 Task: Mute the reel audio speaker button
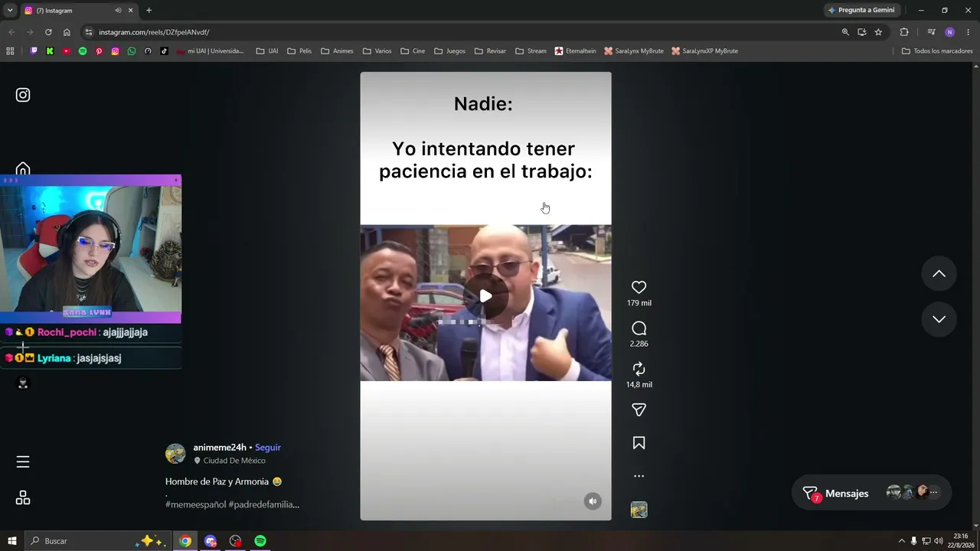(593, 501)
